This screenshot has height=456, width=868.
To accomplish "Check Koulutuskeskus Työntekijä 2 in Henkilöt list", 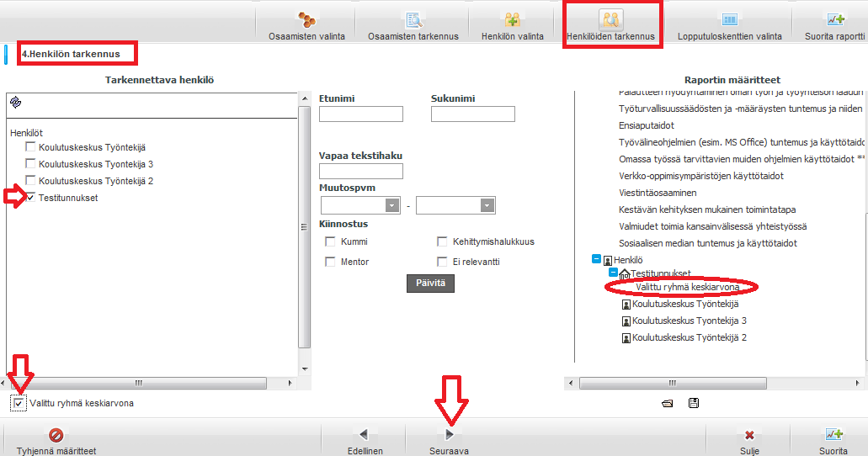I will tap(30, 180).
